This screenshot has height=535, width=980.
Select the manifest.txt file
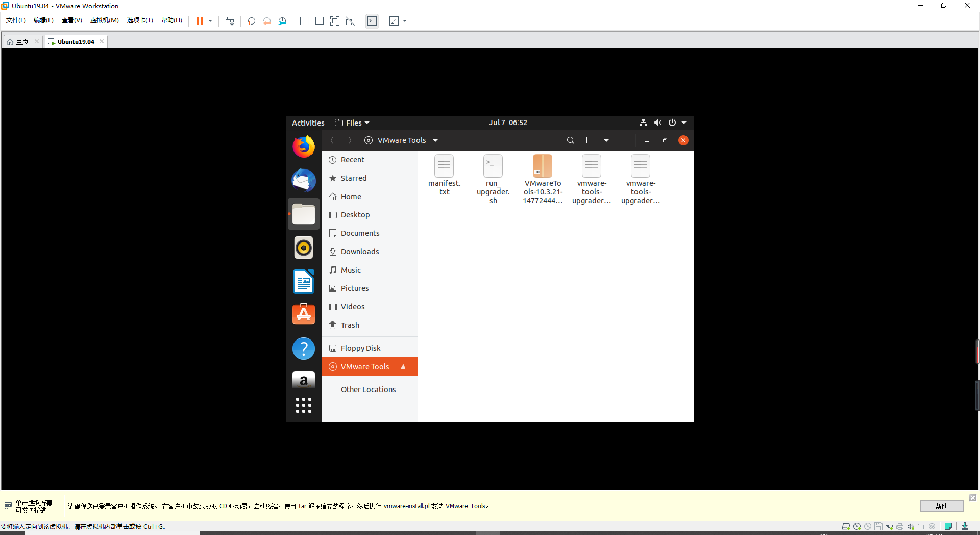(444, 175)
